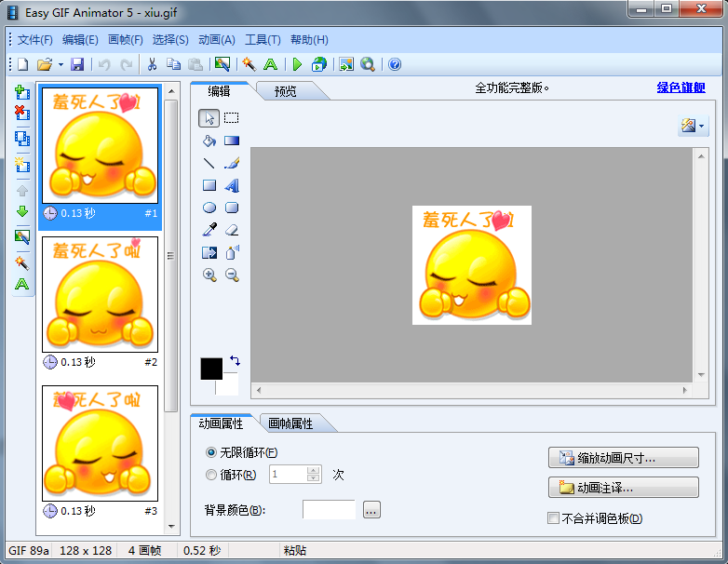
Task: Pick the Eyedropper color picker tool
Action: [209, 230]
